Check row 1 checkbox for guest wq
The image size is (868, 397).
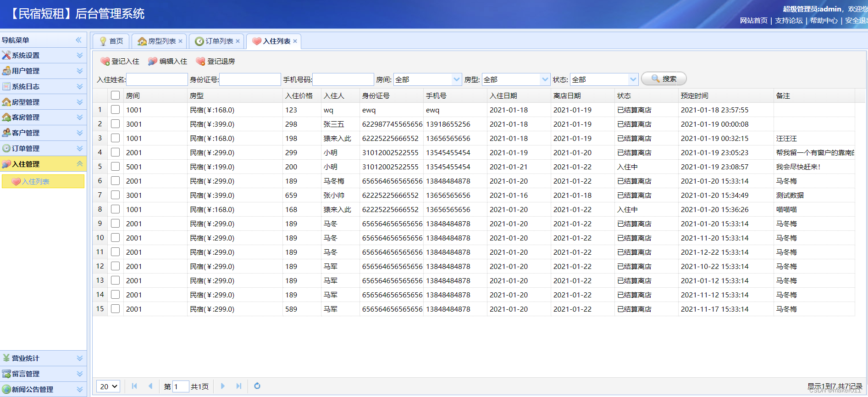click(116, 110)
